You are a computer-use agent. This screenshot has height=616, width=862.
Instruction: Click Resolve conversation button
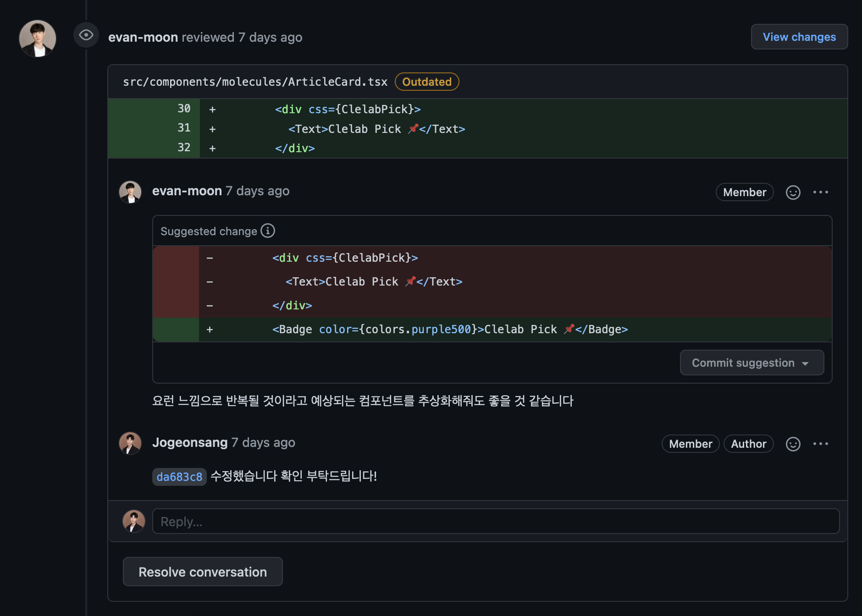[203, 572]
